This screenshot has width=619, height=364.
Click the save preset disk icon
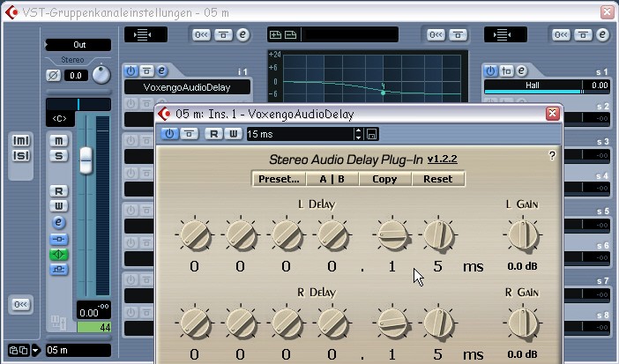(x=371, y=134)
